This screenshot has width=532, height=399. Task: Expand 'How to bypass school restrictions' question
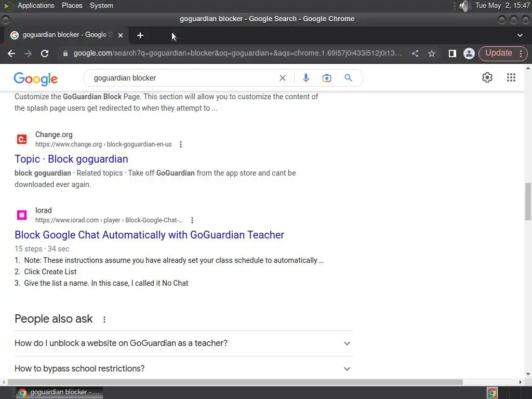tap(184, 368)
